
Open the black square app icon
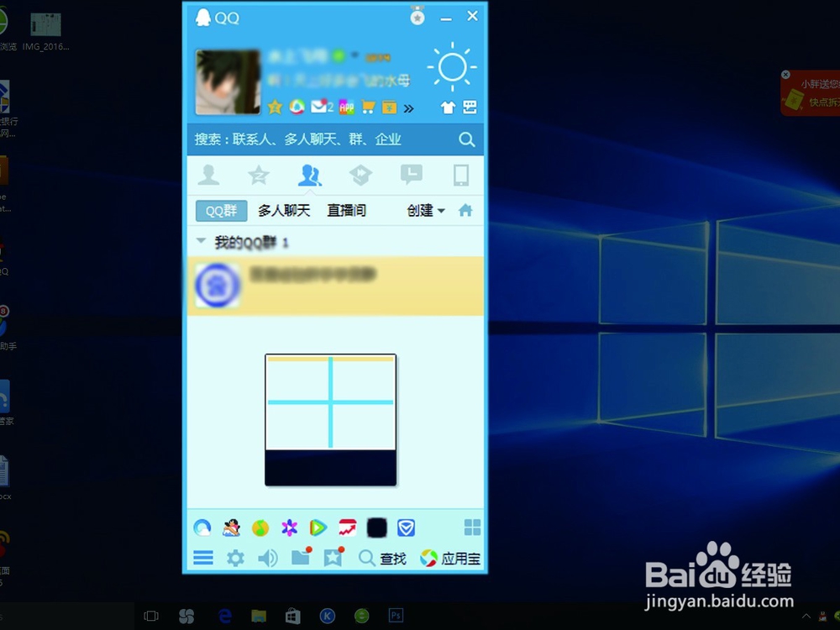[x=376, y=528]
